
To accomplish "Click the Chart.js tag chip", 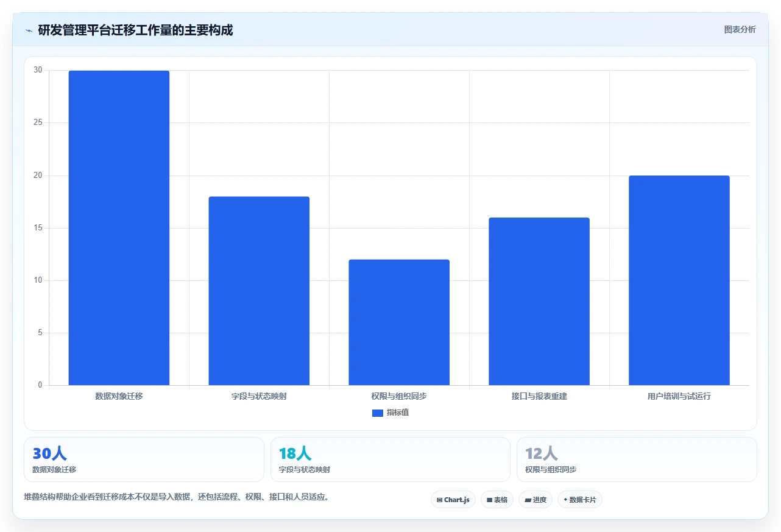I will click(453, 500).
